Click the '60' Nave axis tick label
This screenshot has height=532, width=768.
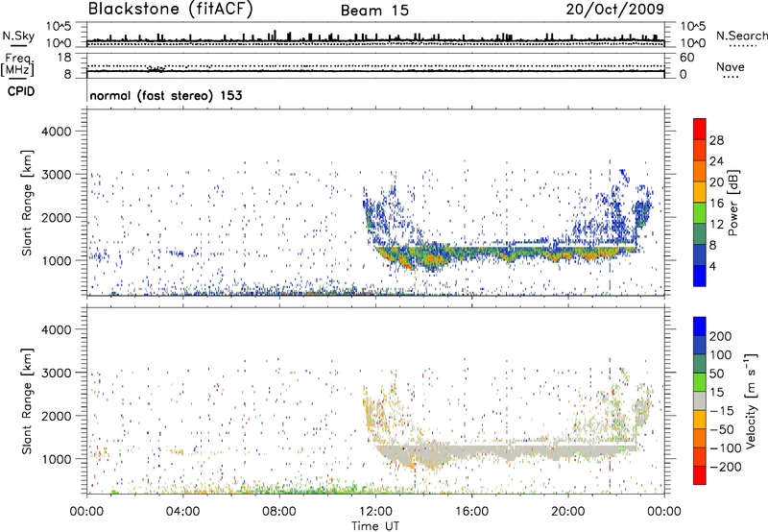[x=687, y=58]
